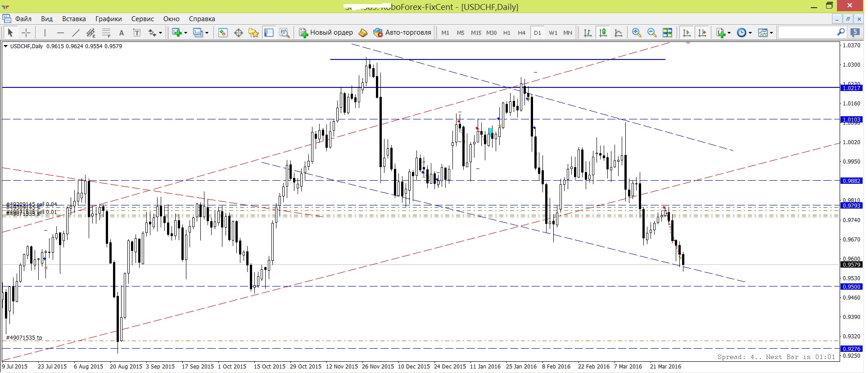
Task: Pick the Horizontal Line drawing tool
Action: pyautogui.click(x=60, y=32)
